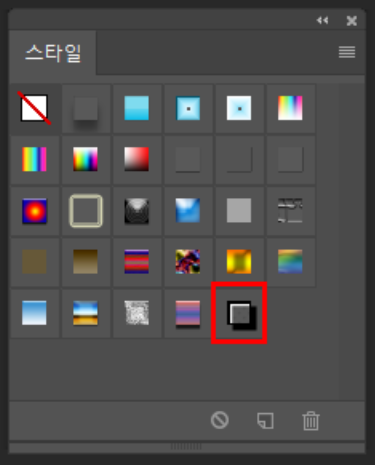Apply the blue square with red-yellow radial glow
This screenshot has width=375, height=465.
pyautogui.click(x=35, y=211)
